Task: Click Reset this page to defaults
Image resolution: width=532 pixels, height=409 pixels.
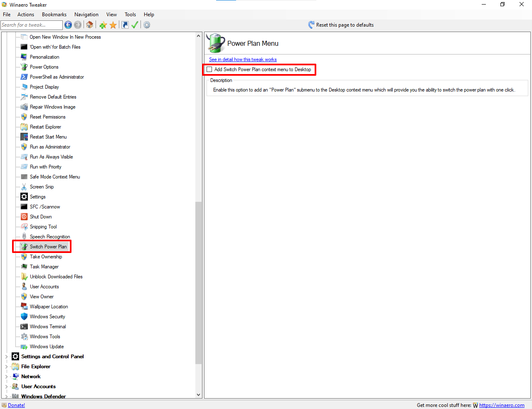Action: (345, 25)
